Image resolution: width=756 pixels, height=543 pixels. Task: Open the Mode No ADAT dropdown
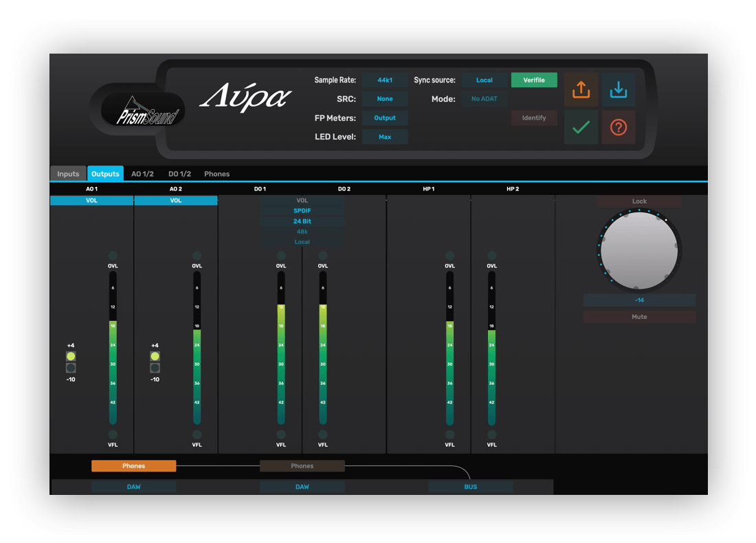pos(485,99)
